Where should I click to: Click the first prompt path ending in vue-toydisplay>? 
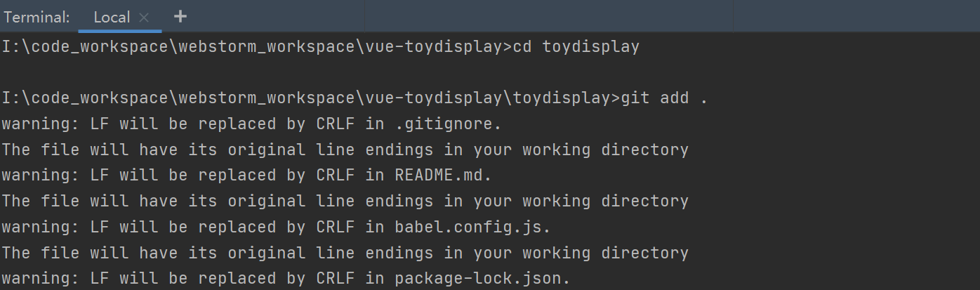pos(257,47)
